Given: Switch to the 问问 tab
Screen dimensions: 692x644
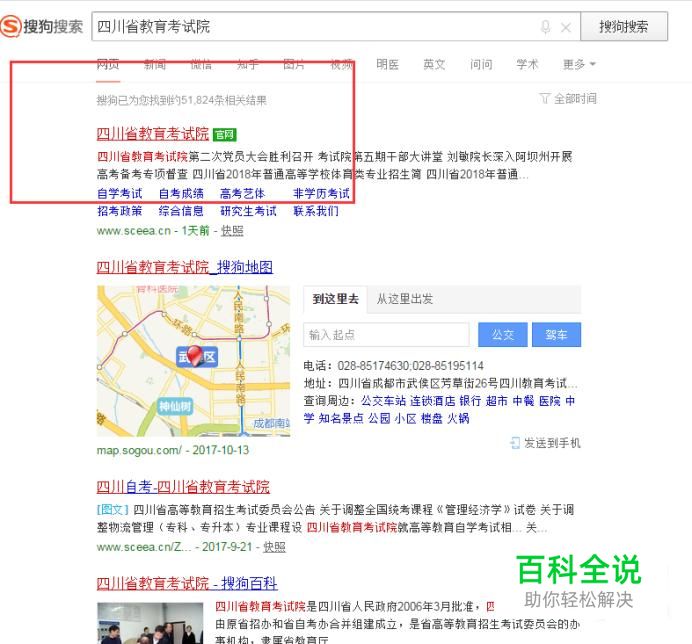Looking at the screenshot, I should click(481, 64).
